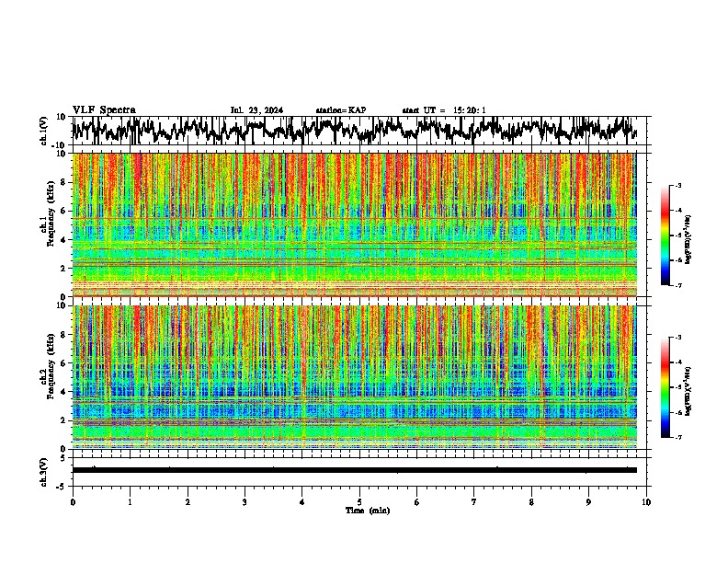This screenshot has width=728, height=563.
Task: Click the ch.2 spectrogram color bar
Action: (665, 387)
